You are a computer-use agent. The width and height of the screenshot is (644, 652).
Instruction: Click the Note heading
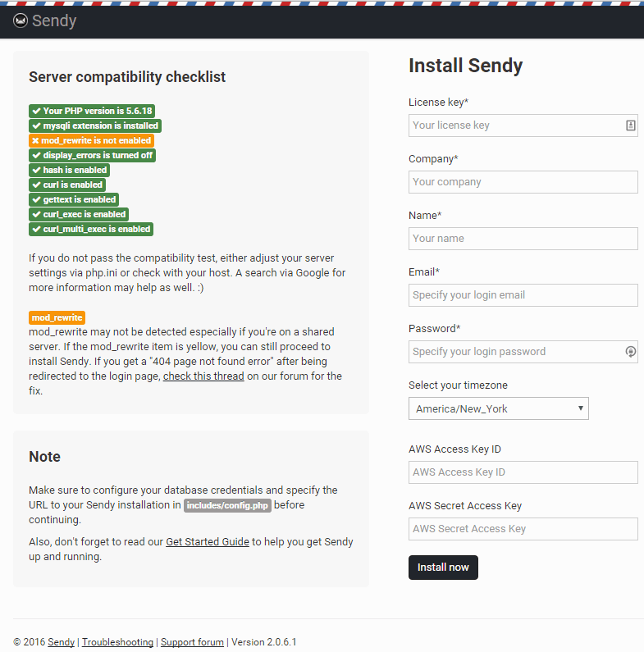44,457
